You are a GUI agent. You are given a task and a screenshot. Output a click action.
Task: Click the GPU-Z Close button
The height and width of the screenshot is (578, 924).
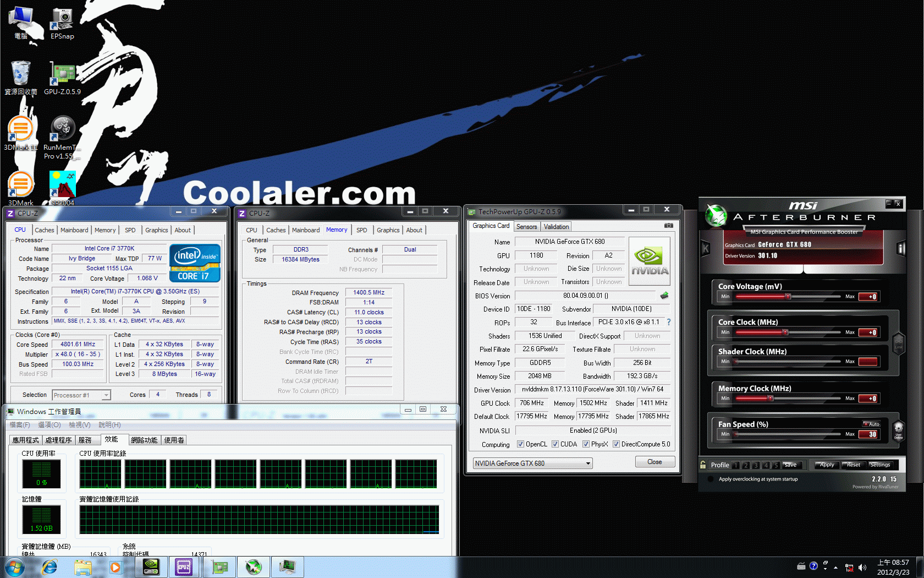coord(654,462)
